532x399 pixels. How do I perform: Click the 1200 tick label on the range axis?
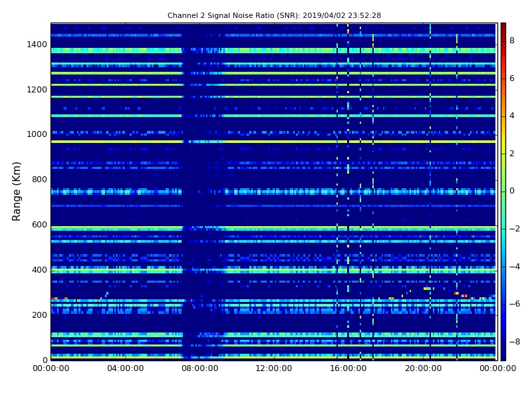[x=37, y=90]
